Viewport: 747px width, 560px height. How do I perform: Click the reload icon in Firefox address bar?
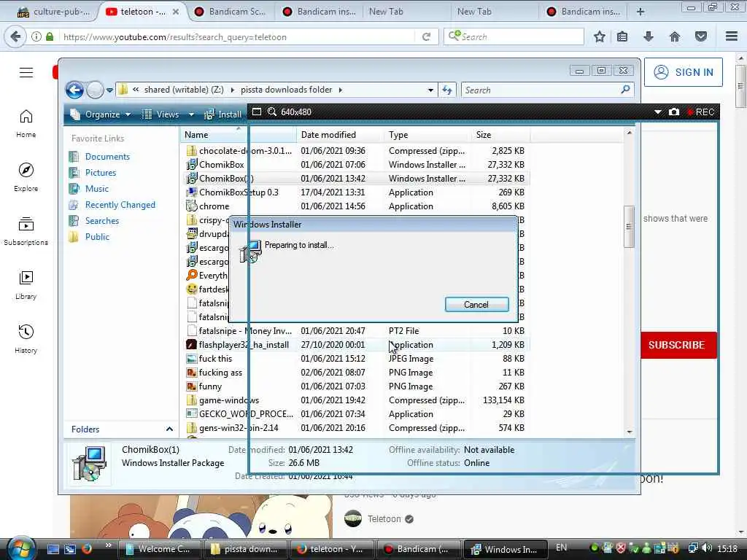point(426,36)
